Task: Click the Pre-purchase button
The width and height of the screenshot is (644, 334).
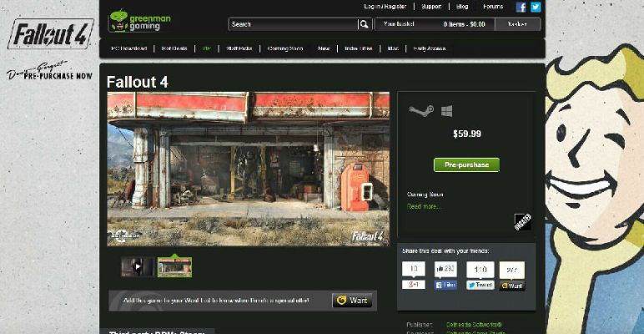Action: (466, 164)
